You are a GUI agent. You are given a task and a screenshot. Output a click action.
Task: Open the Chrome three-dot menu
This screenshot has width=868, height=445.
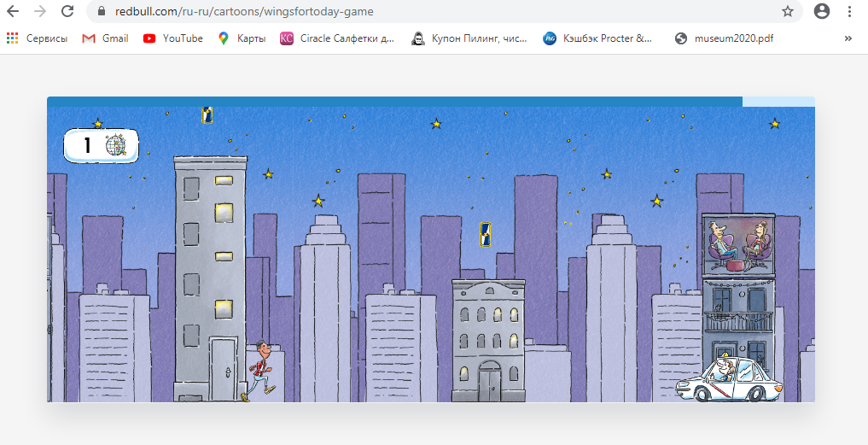tap(850, 11)
